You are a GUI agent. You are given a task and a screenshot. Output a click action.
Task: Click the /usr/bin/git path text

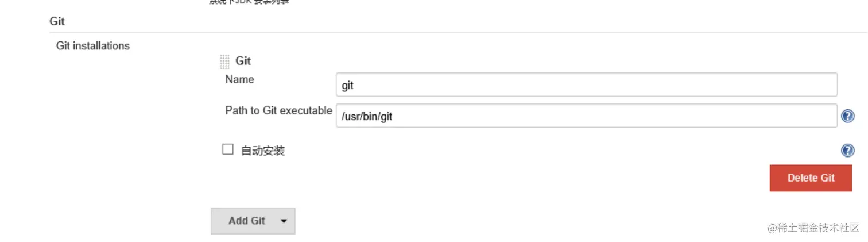click(367, 117)
